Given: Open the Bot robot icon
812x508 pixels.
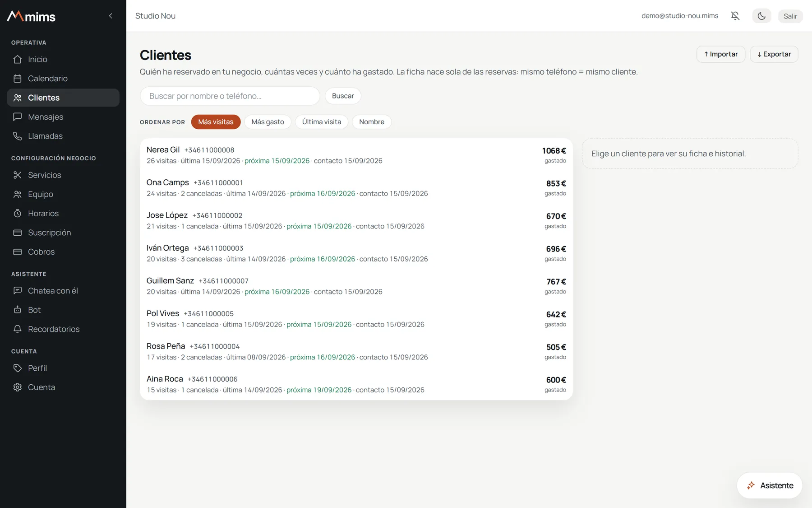Looking at the screenshot, I should (18, 310).
